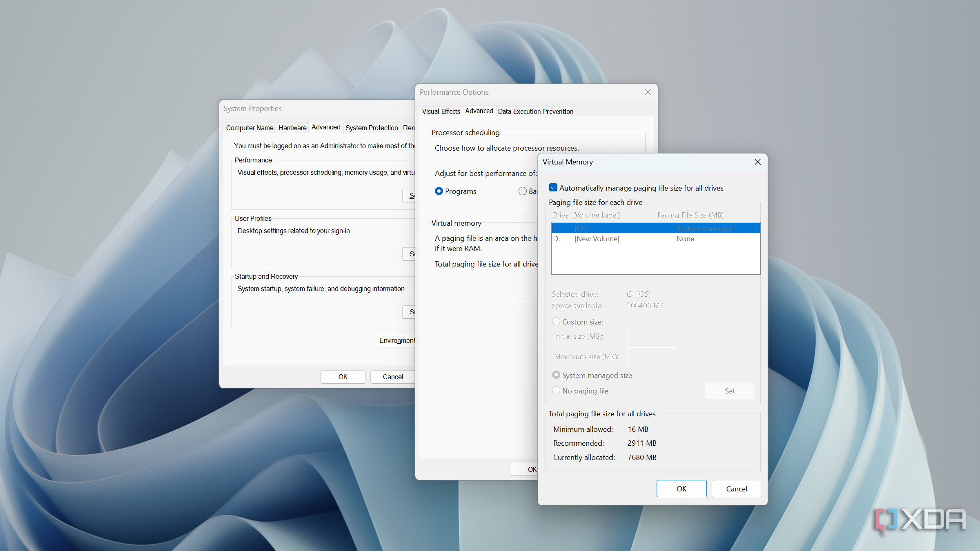
Task: Close the Virtual Memory dialog
Action: tap(757, 162)
